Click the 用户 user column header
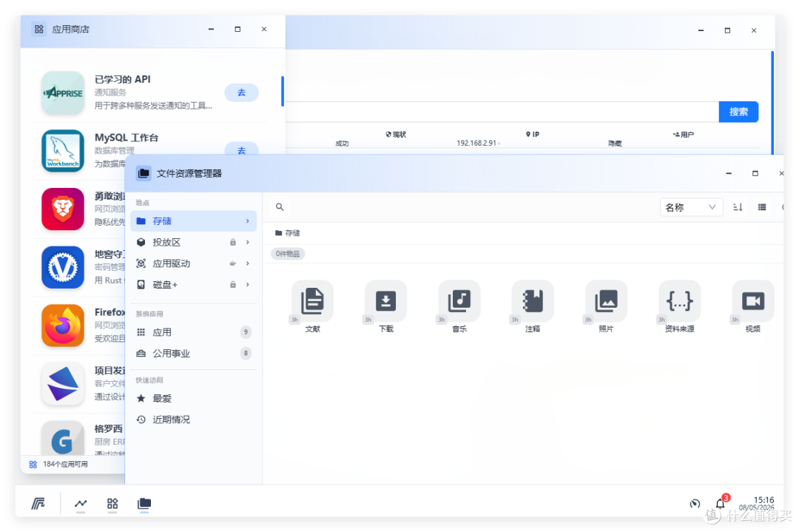Image resolution: width=799 pixels, height=532 pixels. point(684,135)
